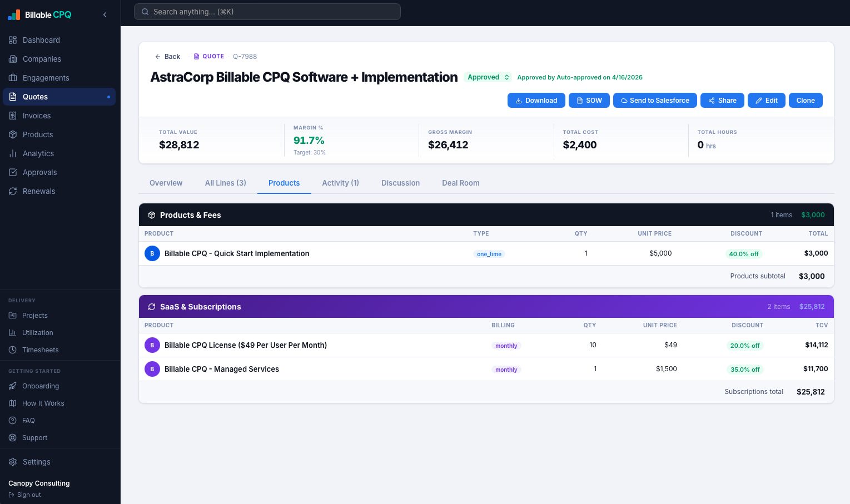This screenshot has height=504, width=850.
Task: Click the Renewals refresh icon
Action: (13, 191)
